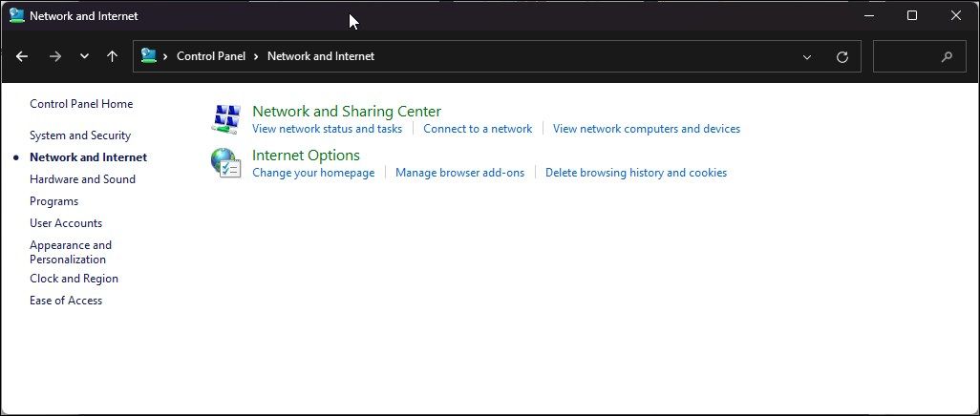
Task: Click Manage browser add-ons link
Action: point(459,173)
